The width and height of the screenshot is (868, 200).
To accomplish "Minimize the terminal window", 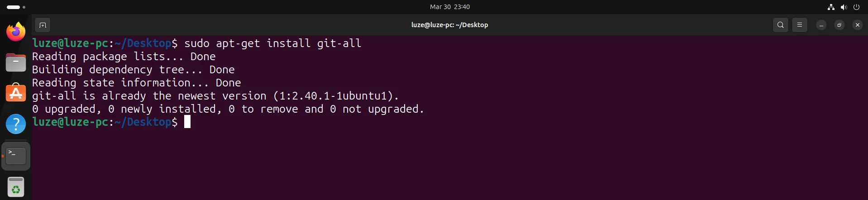I will coord(821,25).
